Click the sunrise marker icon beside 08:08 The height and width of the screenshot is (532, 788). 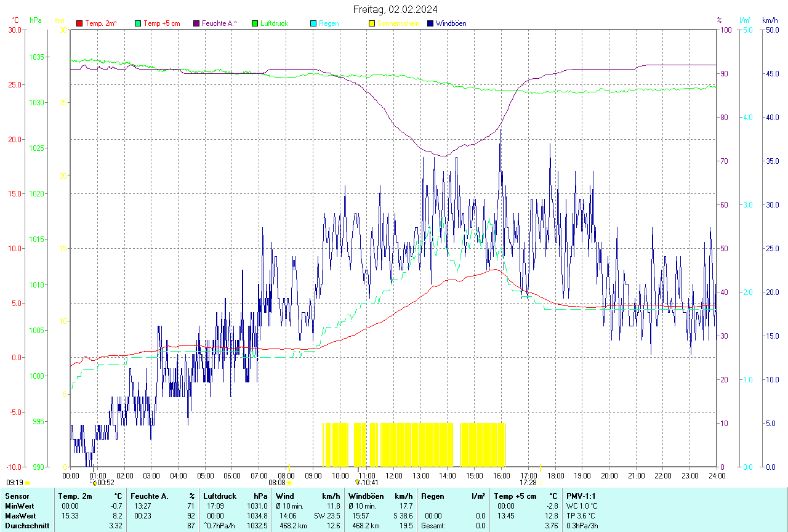click(x=289, y=483)
